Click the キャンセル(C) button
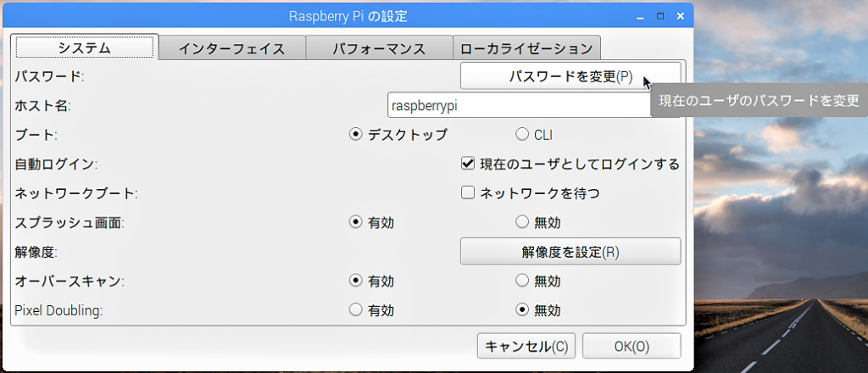868x373 pixels. click(x=526, y=346)
